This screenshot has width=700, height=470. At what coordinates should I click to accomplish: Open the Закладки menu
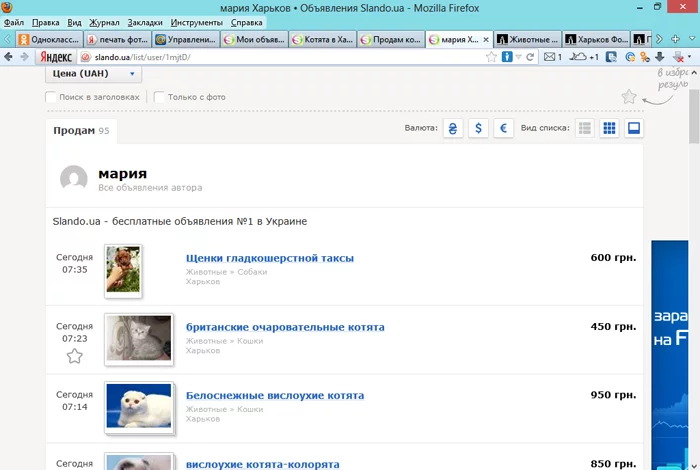145,21
